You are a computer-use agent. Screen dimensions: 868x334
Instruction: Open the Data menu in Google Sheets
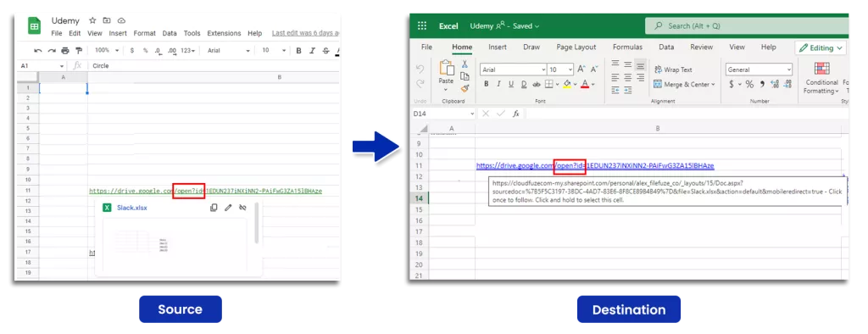[x=170, y=33]
